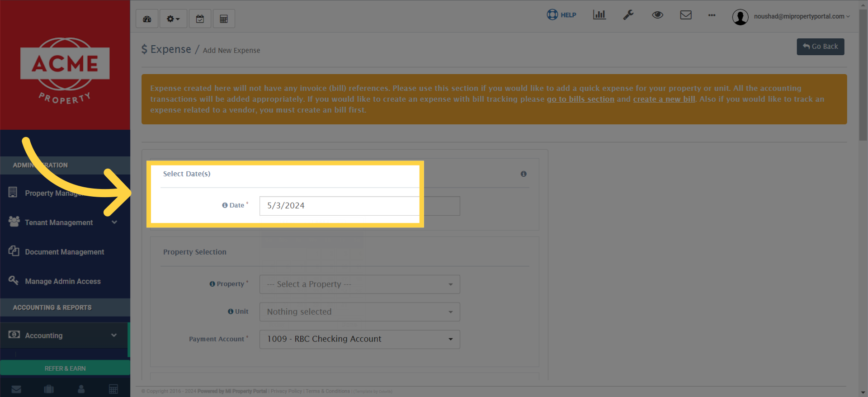Screen dimensions: 868x397
Task: Open the calculator icon in top toolbar
Action: point(224,19)
